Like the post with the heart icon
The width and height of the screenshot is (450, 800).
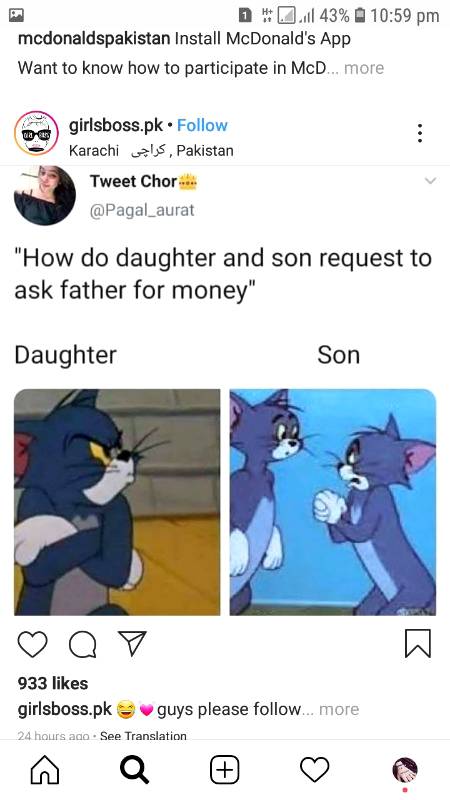(32, 643)
